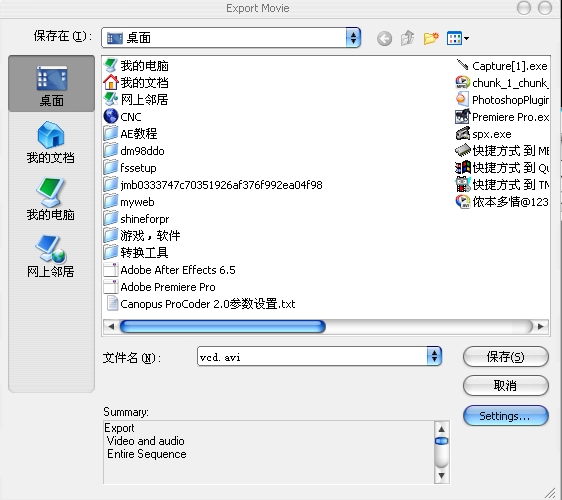Select 桌面 in the places sidebar
562x500 pixels.
52,84
